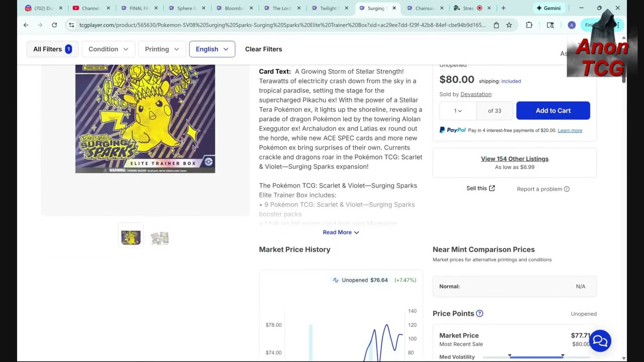Screen dimensions: 644x362
Task: Click the Report a problem info icon
Action: click(567, 189)
